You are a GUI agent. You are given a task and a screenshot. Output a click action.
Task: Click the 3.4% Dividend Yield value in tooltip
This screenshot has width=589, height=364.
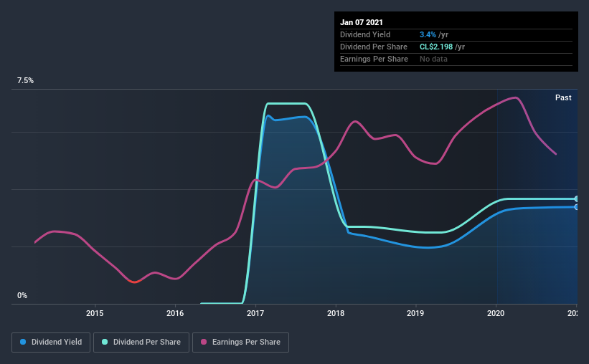(428, 34)
